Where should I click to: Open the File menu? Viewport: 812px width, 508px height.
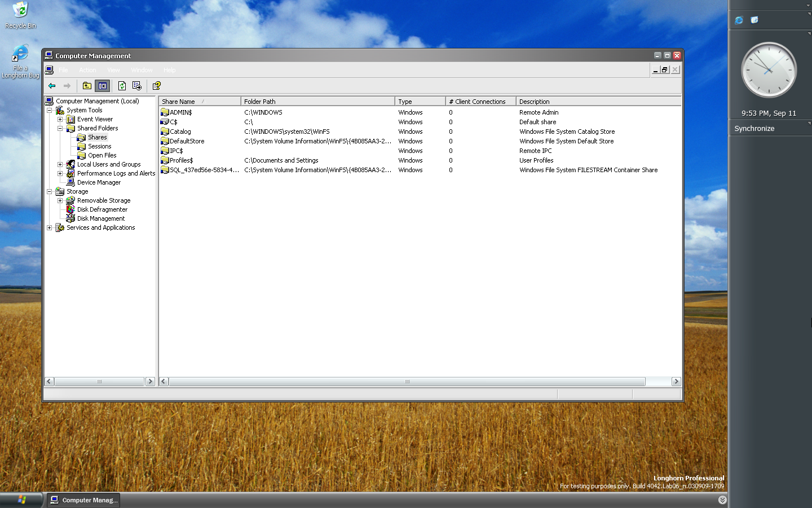point(63,70)
